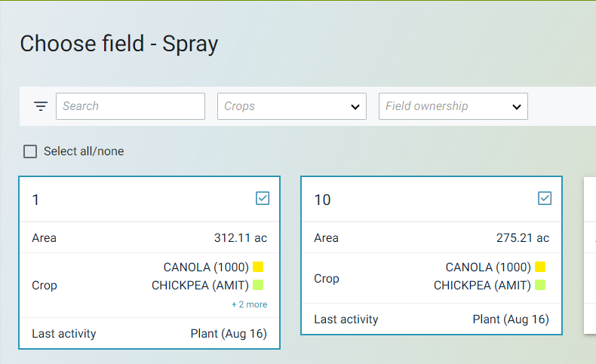
Task: Focus the Search input field
Action: 130,106
